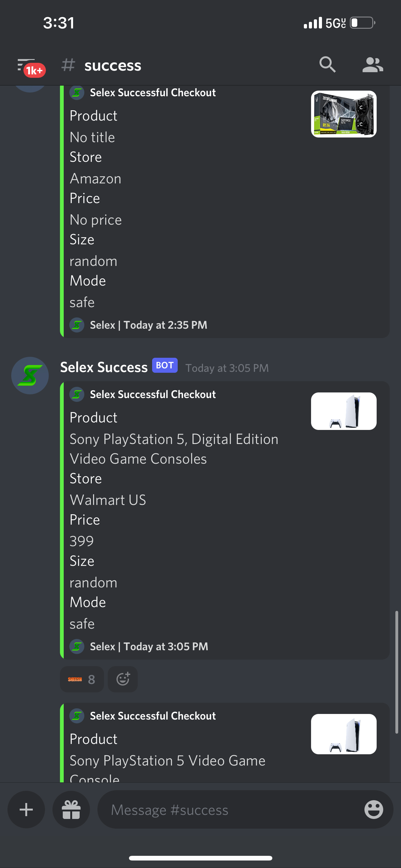Open the PS5 Digital Edition thumbnail
The image size is (401, 868).
(x=344, y=411)
